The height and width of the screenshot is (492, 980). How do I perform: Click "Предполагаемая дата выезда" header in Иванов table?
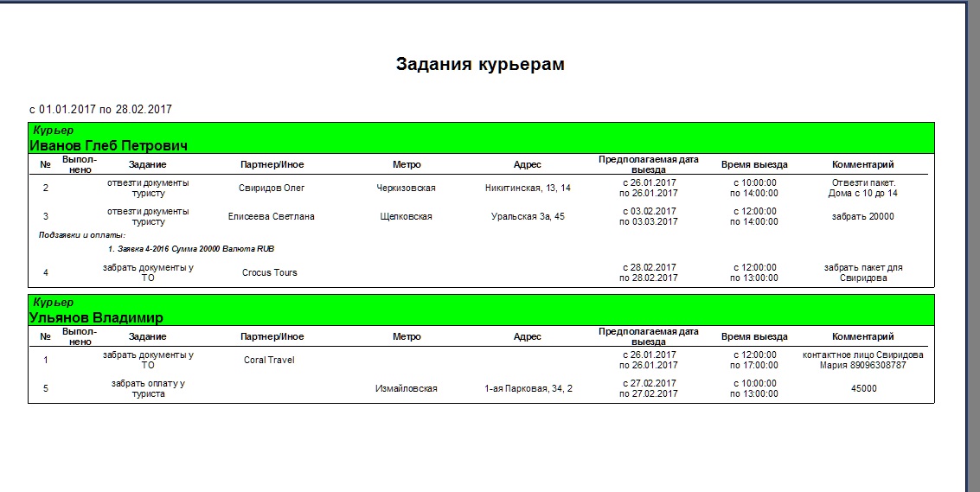[x=648, y=164]
